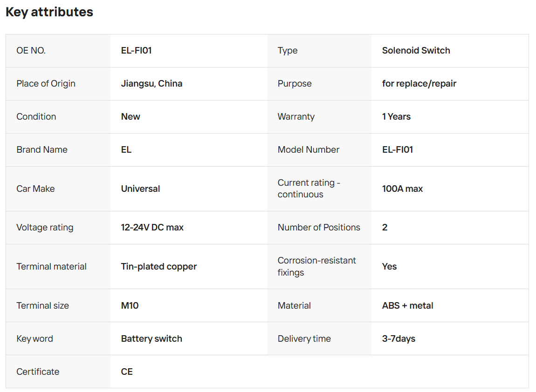Image resolution: width=536 pixels, height=392 pixels.
Task: Select the 1 Years warranty value
Action: click(x=396, y=117)
